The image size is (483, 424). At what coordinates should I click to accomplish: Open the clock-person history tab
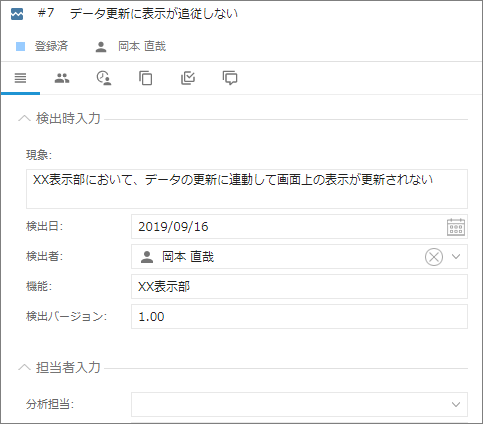point(104,78)
